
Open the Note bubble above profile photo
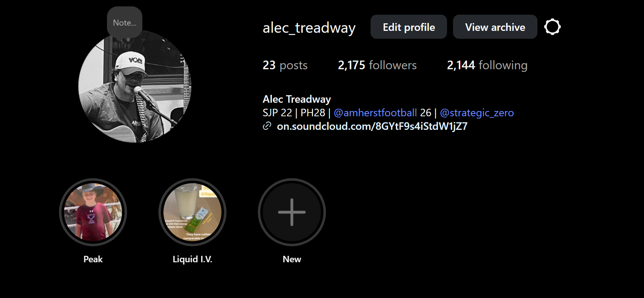125,23
